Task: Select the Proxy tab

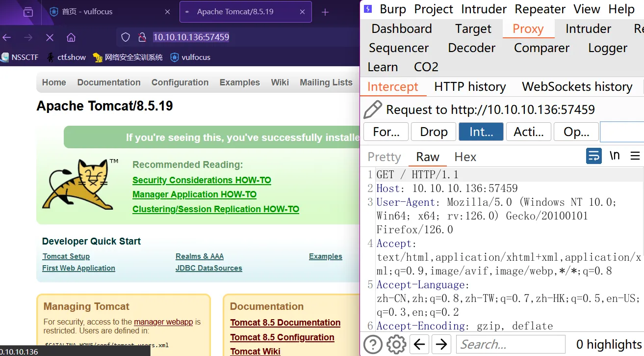Action: (x=528, y=29)
